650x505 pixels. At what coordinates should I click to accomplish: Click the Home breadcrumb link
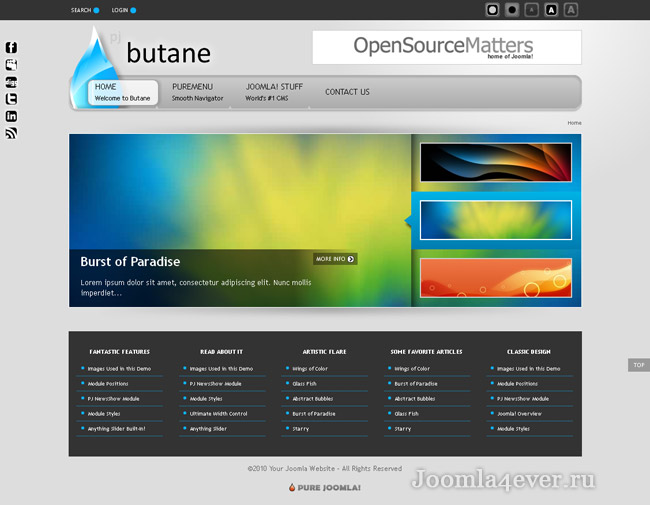point(574,123)
